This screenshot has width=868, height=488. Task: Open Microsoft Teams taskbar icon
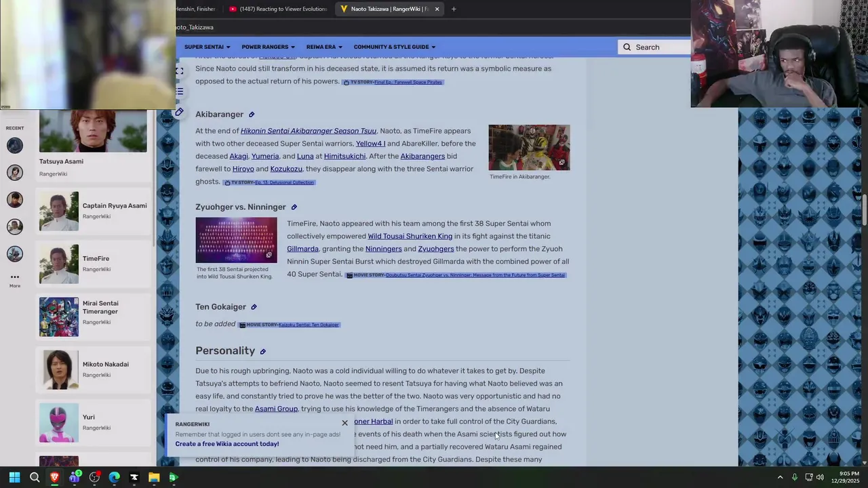[x=75, y=477]
